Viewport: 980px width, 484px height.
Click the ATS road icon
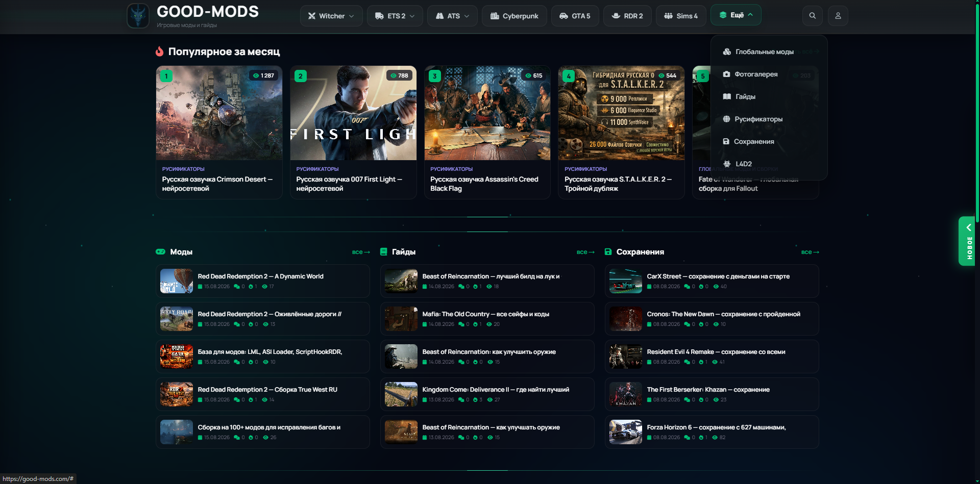pyautogui.click(x=439, y=16)
